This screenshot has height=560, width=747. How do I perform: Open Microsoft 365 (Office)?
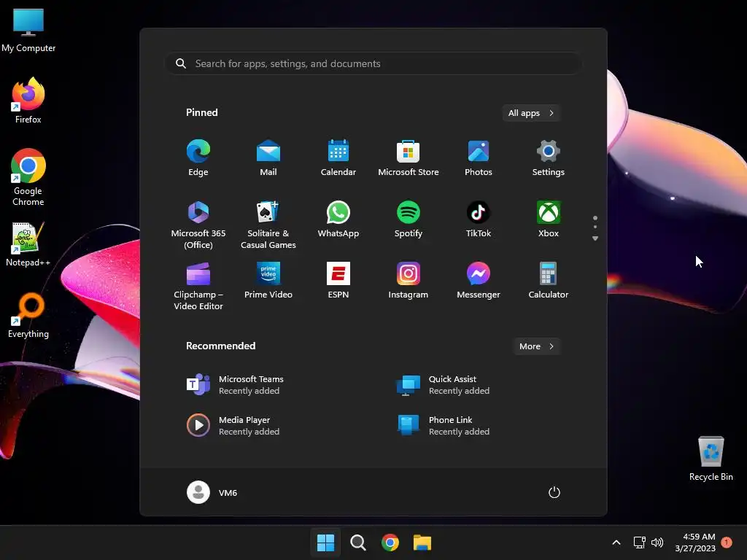[x=198, y=225]
